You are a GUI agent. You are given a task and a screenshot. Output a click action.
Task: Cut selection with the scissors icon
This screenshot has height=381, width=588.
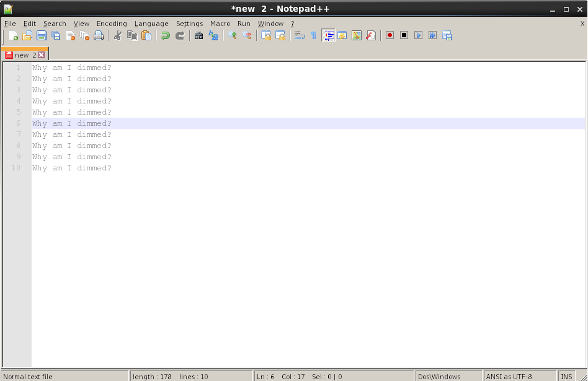pyautogui.click(x=118, y=35)
